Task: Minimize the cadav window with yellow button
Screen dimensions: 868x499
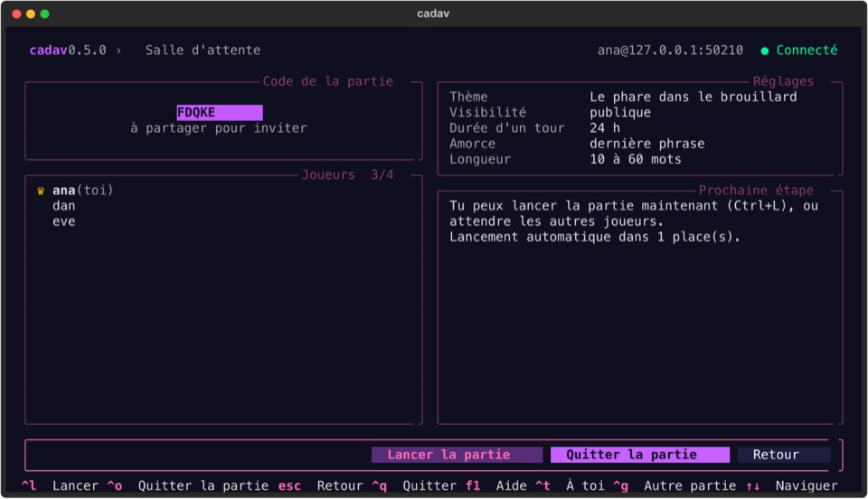Action: click(x=31, y=14)
